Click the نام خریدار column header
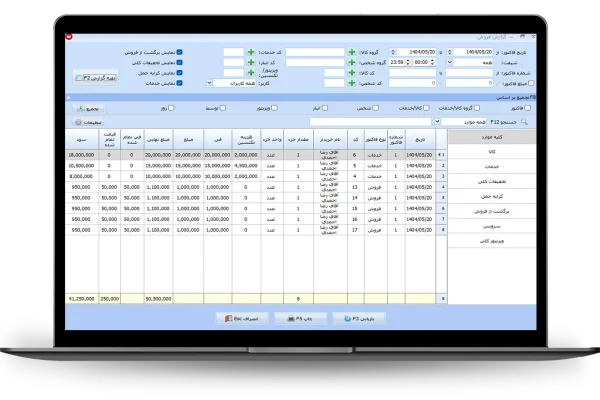This screenshot has width=600, height=400. [331, 140]
